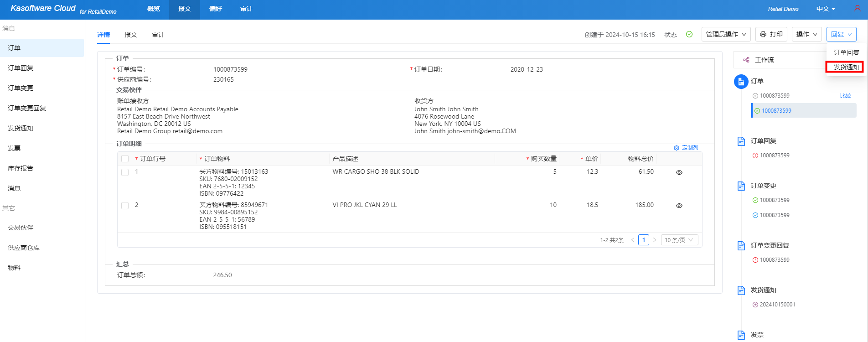Click the eye icon for order line 2

679,206
